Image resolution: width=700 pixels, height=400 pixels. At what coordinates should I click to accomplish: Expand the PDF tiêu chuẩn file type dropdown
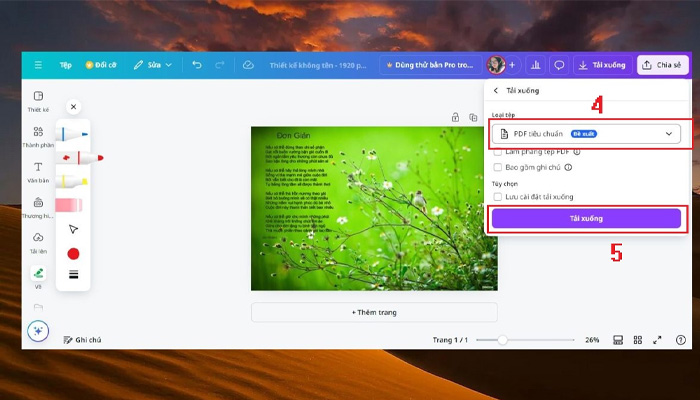586,134
